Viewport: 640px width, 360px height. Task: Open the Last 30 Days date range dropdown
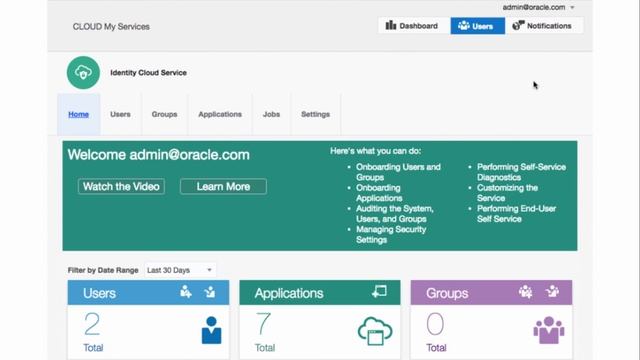point(180,270)
